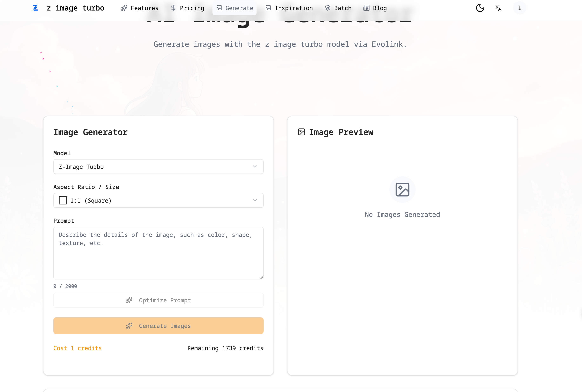
Task: Open the Features nav item
Action: click(x=140, y=8)
